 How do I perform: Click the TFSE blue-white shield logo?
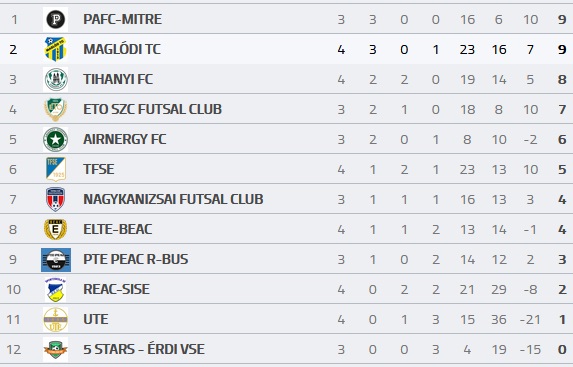tap(56, 169)
